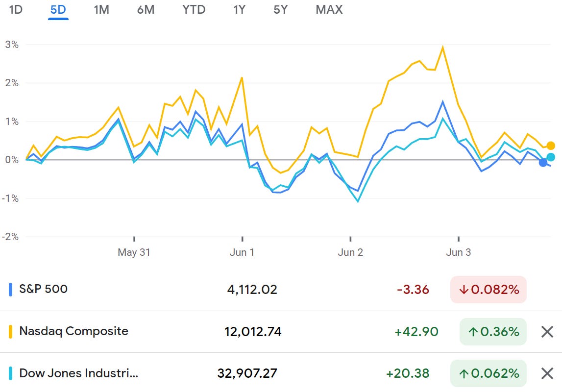Click the Nasdaq up 0.36% badge
The width and height of the screenshot is (562, 392).
tap(493, 332)
